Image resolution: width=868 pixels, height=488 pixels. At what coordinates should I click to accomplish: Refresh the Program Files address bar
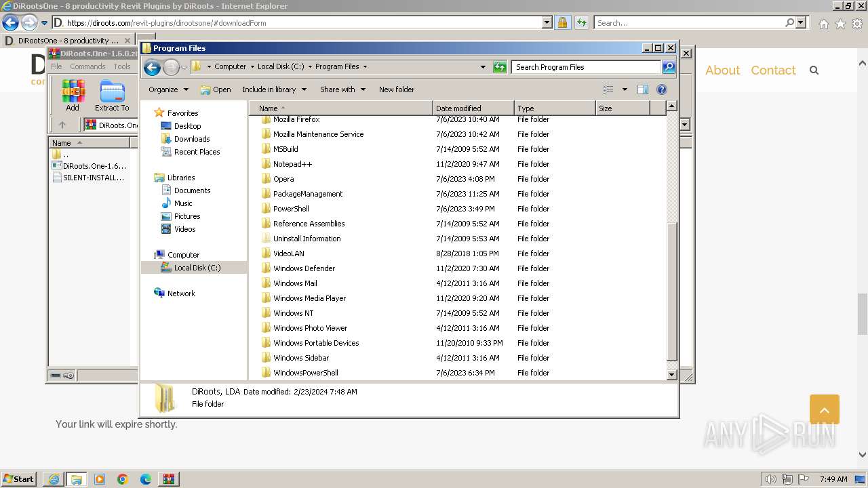coord(500,67)
